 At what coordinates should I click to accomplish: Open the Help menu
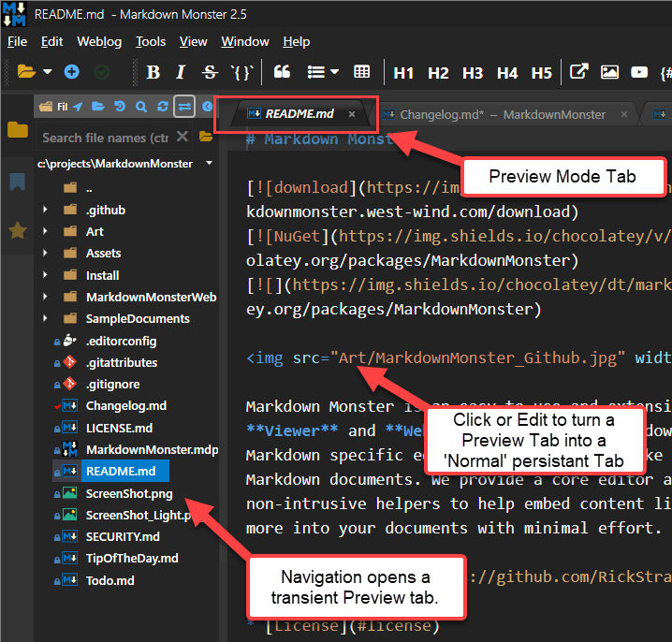click(x=296, y=41)
